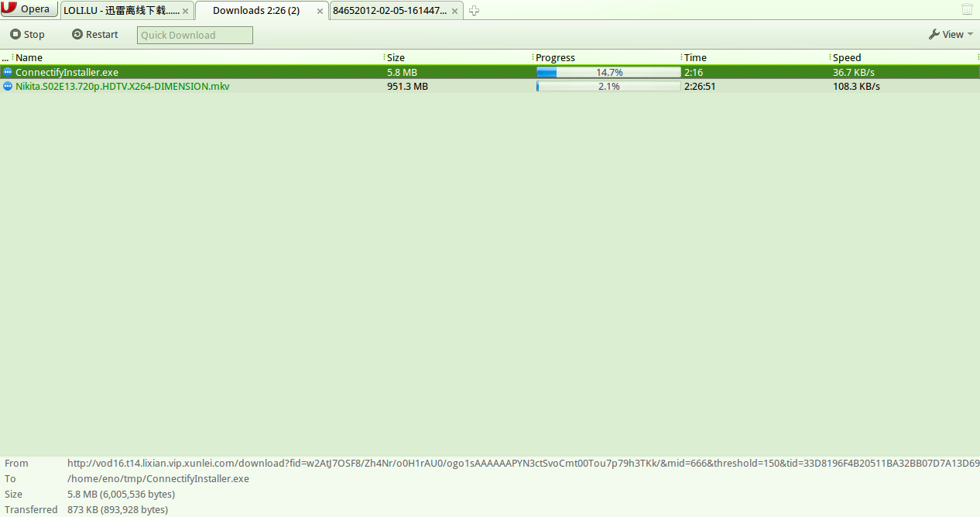The height and width of the screenshot is (517, 980).
Task: Restart the selected download
Action: 94,35
